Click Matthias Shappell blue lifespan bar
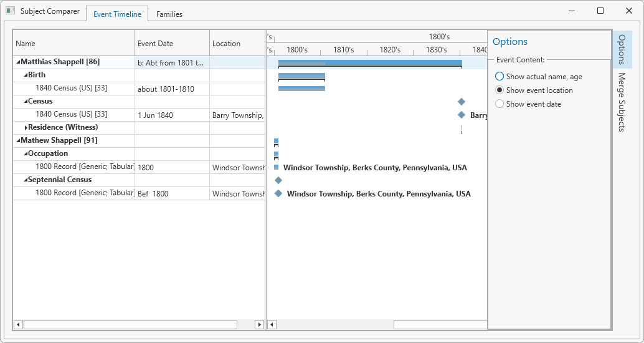Image resolution: width=644 pixels, height=343 pixels. click(x=370, y=62)
